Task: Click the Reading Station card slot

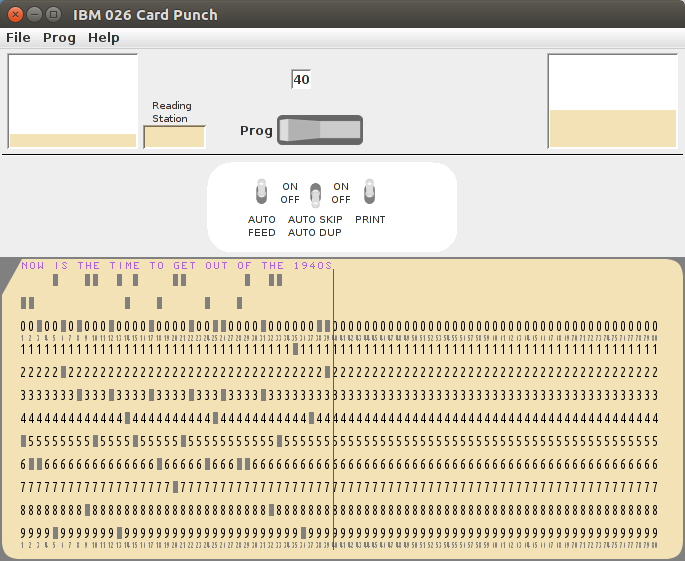Action: tap(174, 137)
